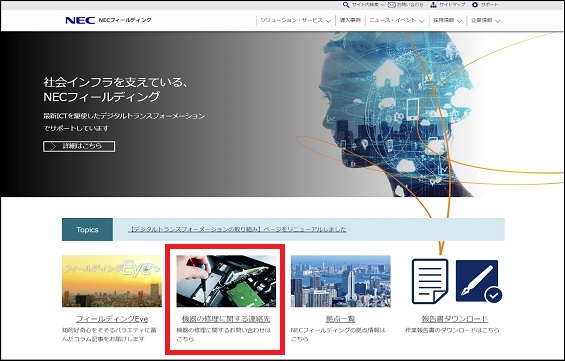This screenshot has width=565, height=361.
Task: Open equipment repair screwdriver thumbnail
Action: coord(226,281)
